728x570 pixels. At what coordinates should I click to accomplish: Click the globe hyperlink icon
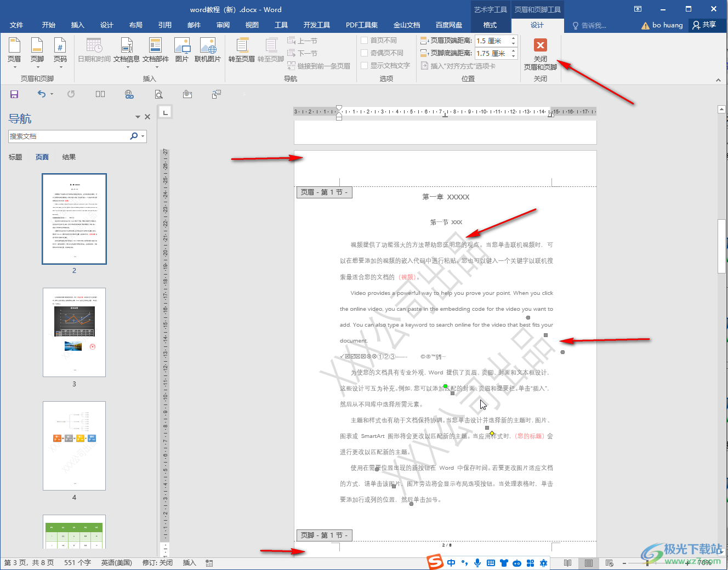129,94
